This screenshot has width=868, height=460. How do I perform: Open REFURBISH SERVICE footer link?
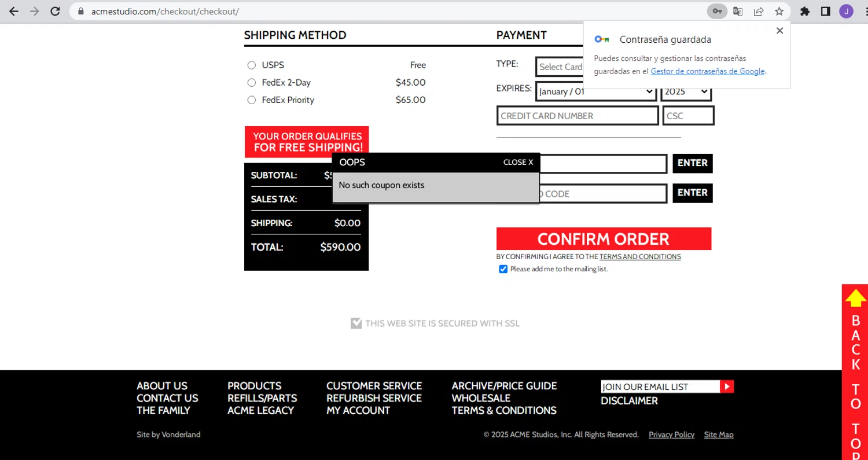[x=374, y=398]
